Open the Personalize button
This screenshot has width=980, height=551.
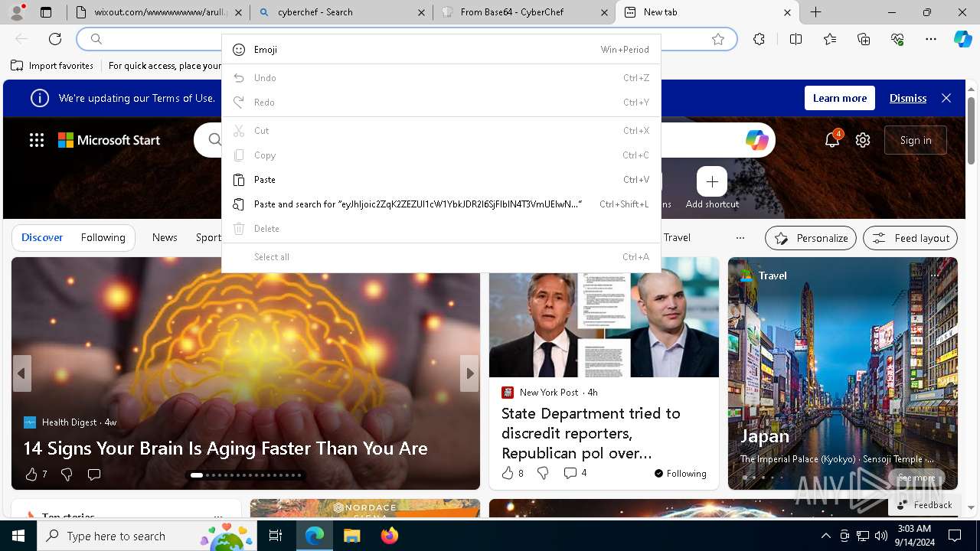811,238
